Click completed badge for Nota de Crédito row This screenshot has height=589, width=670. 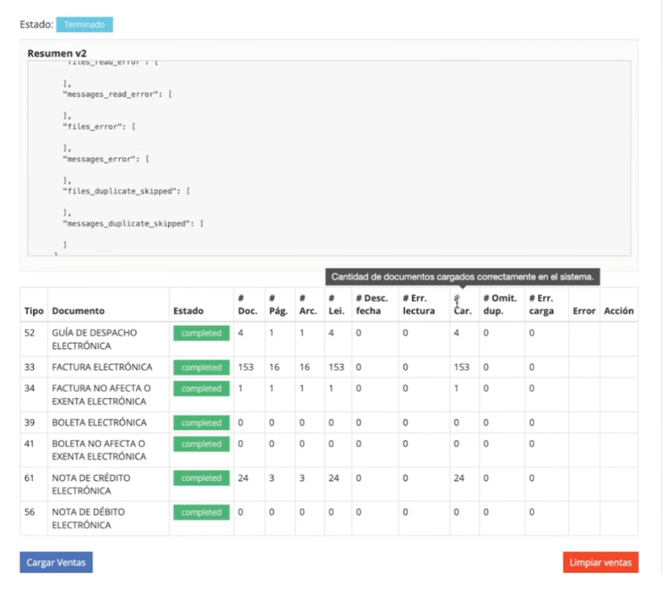[201, 478]
